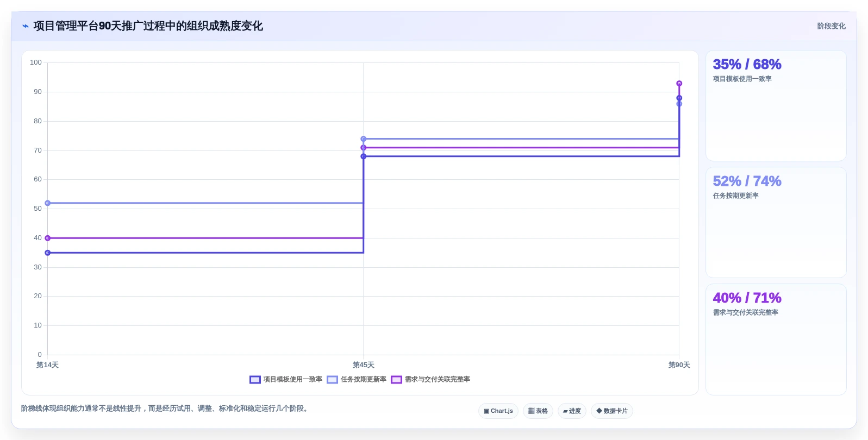Click the day 45 data point at 74
Viewport: 868px width, 440px height.
pyautogui.click(x=364, y=139)
